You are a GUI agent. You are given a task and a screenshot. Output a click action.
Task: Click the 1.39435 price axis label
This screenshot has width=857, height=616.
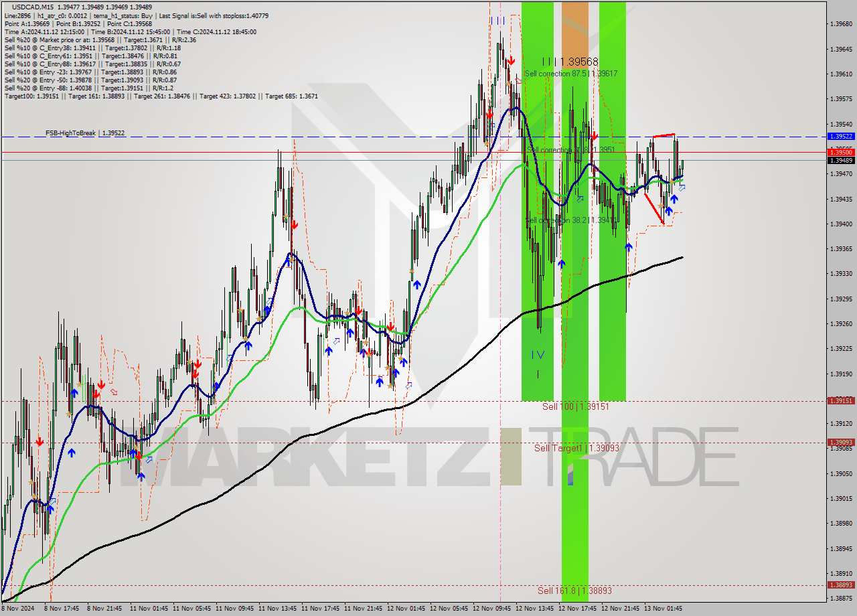tap(841, 199)
